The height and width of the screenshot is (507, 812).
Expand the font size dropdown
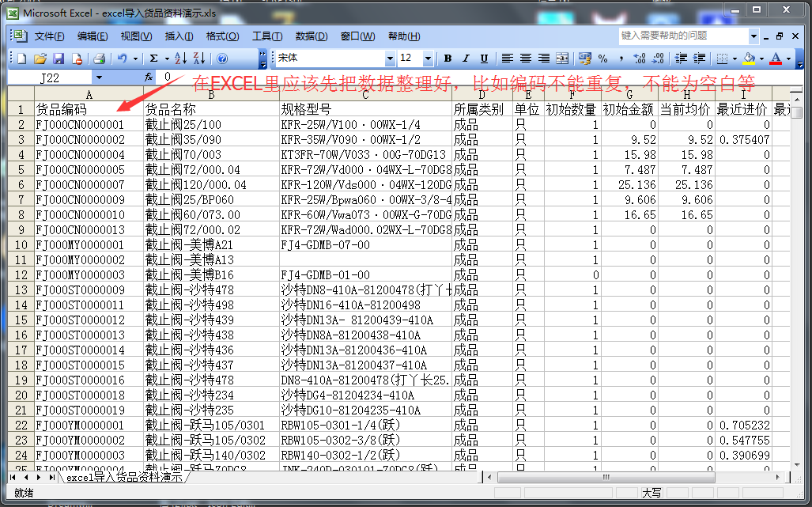coord(428,59)
